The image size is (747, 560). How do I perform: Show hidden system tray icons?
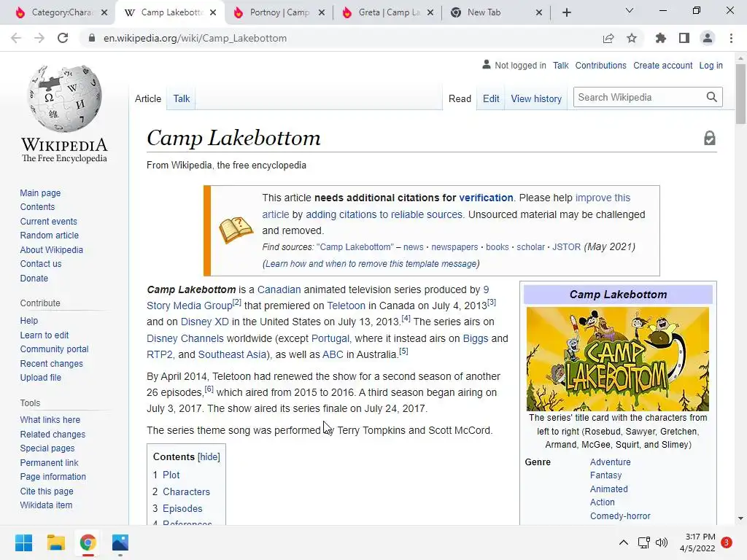click(623, 542)
